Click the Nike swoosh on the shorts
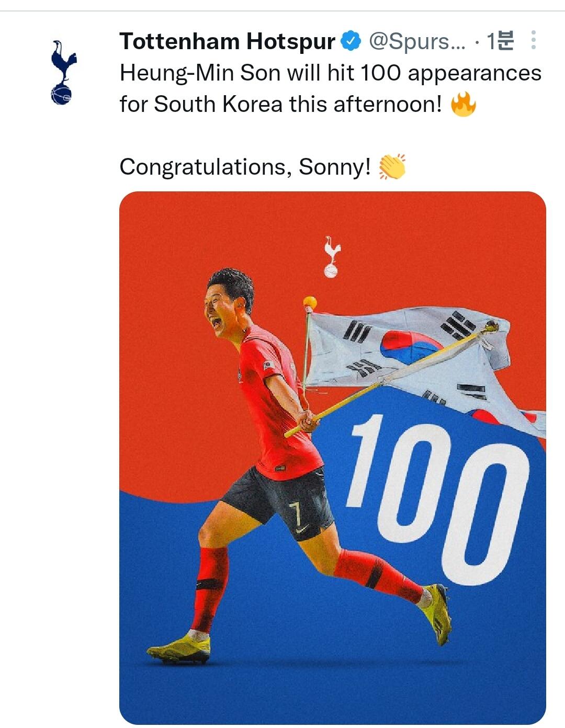Screen dimensions: 565x728 coord(302,531)
